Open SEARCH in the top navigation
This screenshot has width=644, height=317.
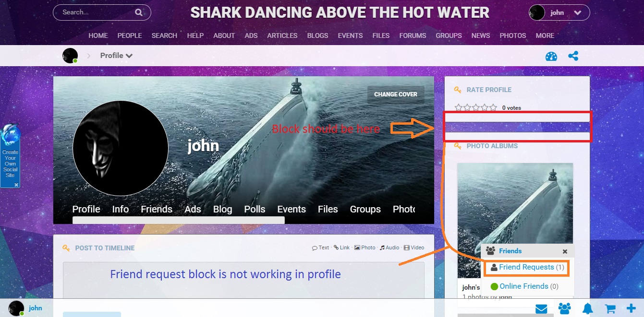coord(164,35)
